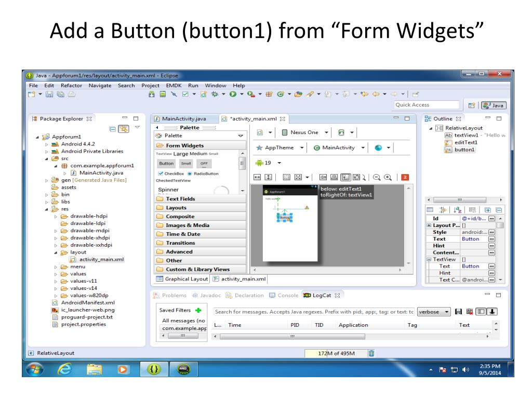Click the heap status 172M of 495M bar
Image resolution: width=532 pixels, height=399 pixels.
[336, 353]
